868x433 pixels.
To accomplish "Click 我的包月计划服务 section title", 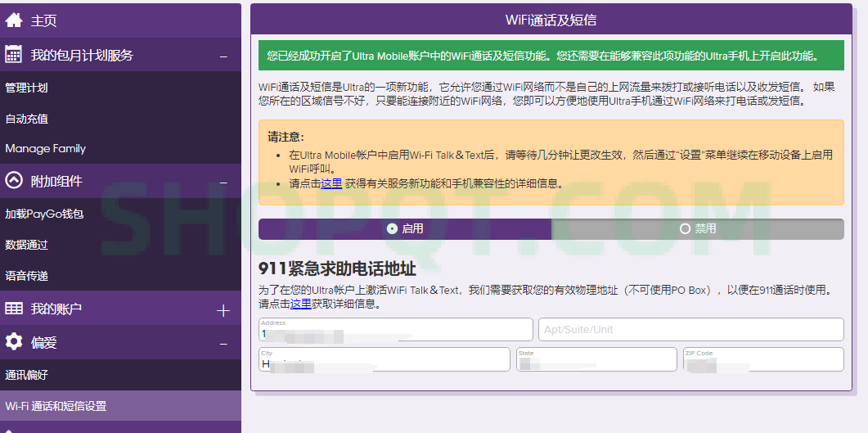I will (x=82, y=55).
